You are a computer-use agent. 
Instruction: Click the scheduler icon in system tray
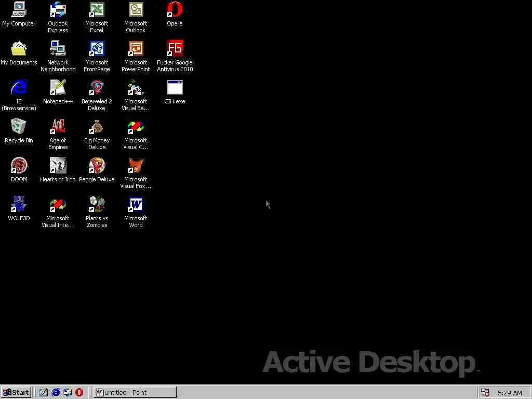coord(485,392)
